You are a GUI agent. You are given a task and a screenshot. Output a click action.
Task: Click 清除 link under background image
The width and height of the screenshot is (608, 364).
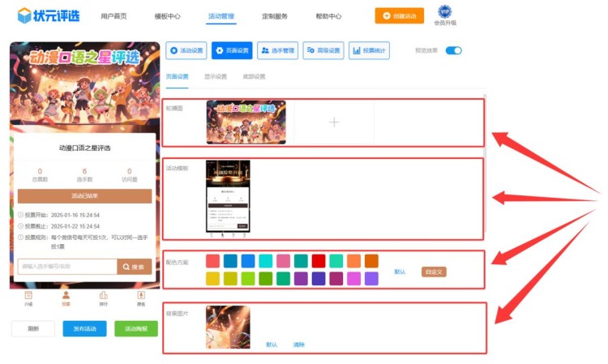click(298, 345)
